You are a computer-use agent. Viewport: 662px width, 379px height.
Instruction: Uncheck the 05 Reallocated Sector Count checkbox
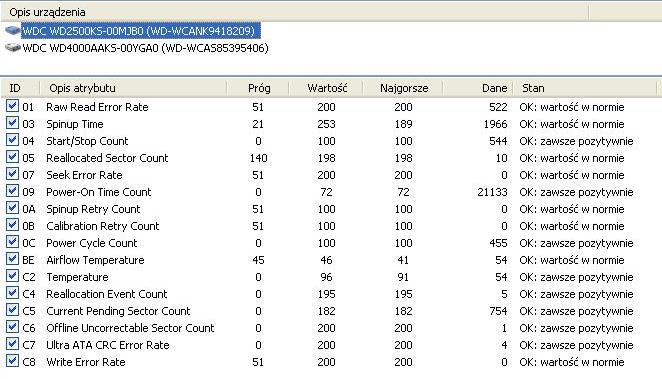[x=12, y=157]
